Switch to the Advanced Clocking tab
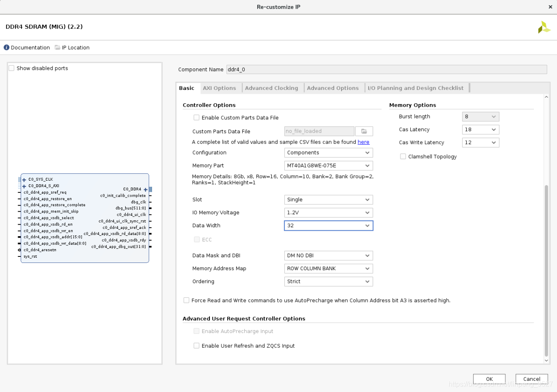The image size is (557, 392). point(271,88)
